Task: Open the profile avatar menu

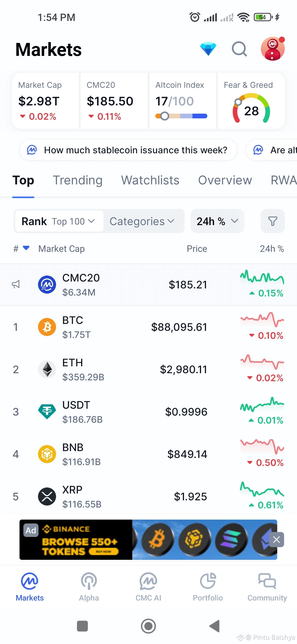Action: [272, 49]
